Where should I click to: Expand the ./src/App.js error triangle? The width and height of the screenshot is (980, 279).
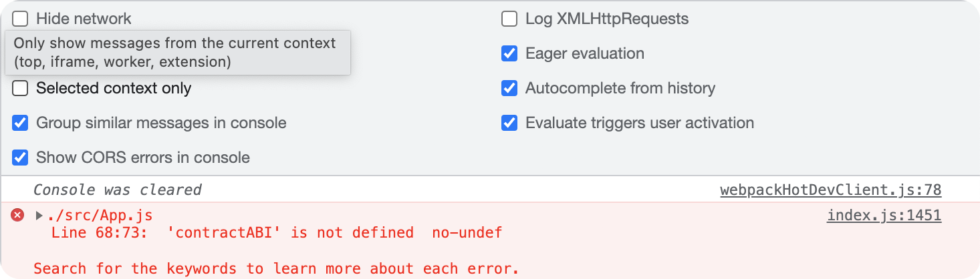coord(39,216)
